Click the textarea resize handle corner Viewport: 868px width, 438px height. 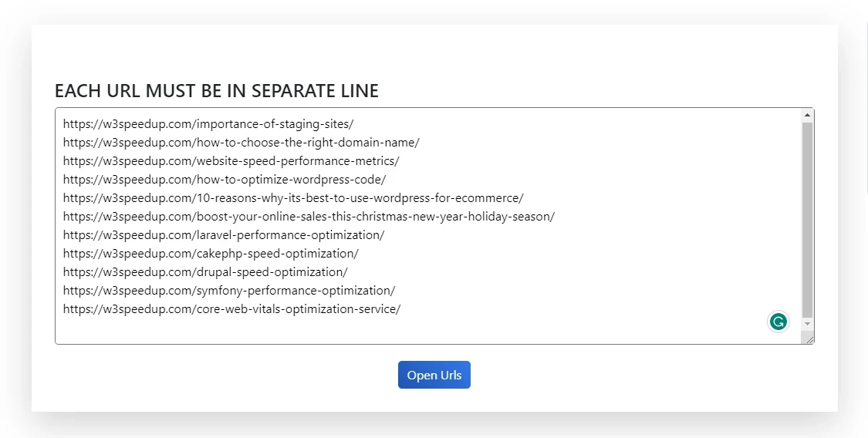point(809,339)
